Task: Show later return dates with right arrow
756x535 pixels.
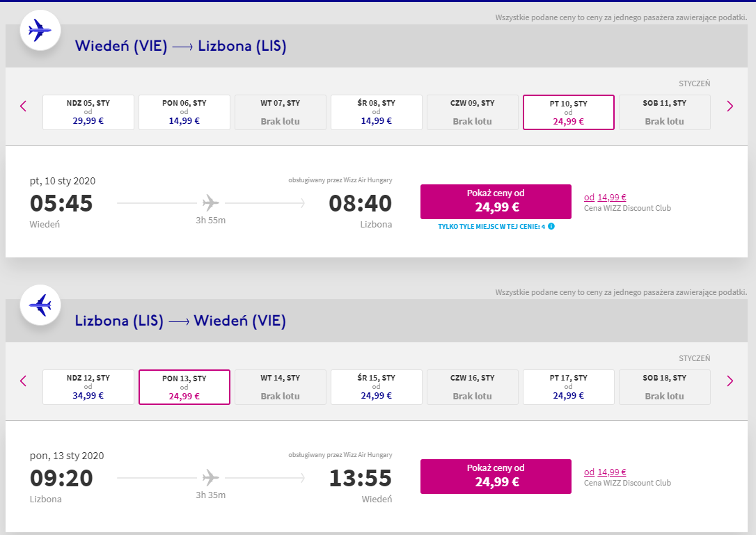Action: [730, 381]
